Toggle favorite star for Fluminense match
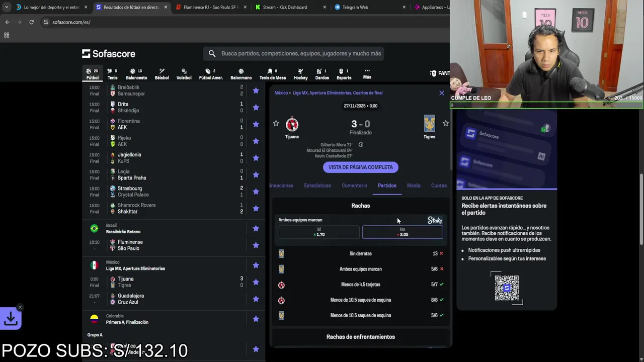644x362 pixels. point(256,245)
